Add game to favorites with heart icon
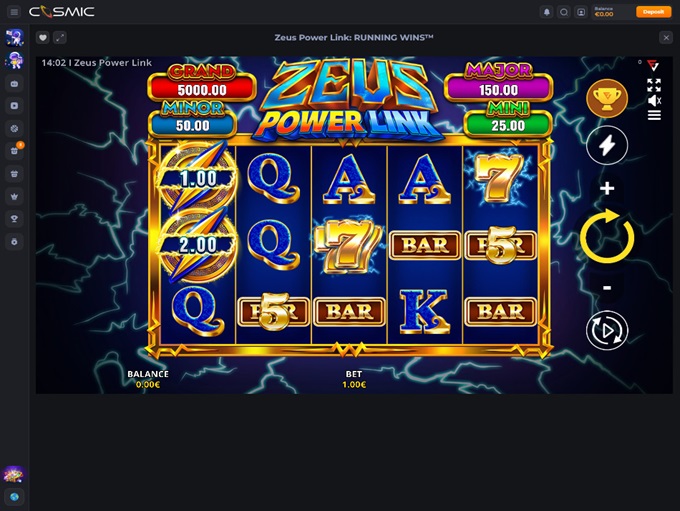 pyautogui.click(x=42, y=38)
